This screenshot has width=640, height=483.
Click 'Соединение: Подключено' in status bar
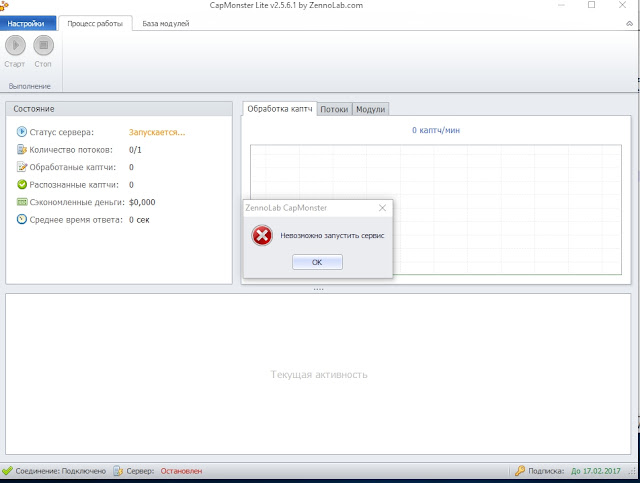pyautogui.click(x=60, y=471)
